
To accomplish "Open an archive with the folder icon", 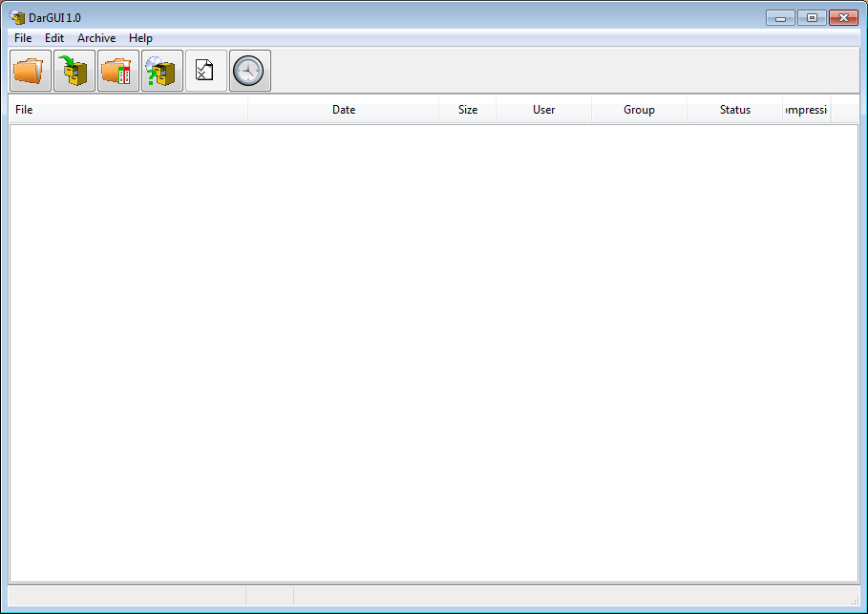I will [x=31, y=71].
